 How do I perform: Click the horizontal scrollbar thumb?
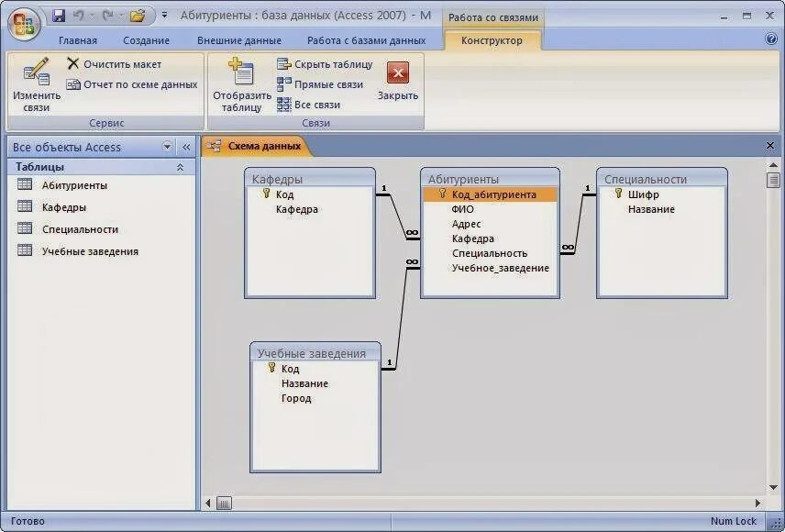point(224,503)
